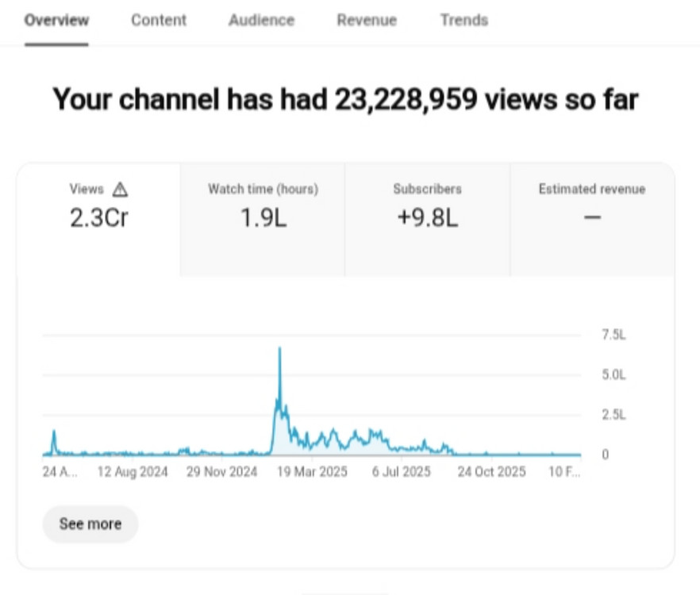This screenshot has width=700, height=595.
Task: Open the Audience tab
Action: pyautogui.click(x=261, y=21)
